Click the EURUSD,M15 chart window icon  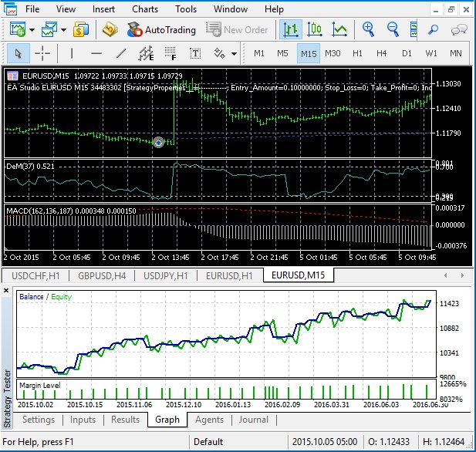pos(12,76)
